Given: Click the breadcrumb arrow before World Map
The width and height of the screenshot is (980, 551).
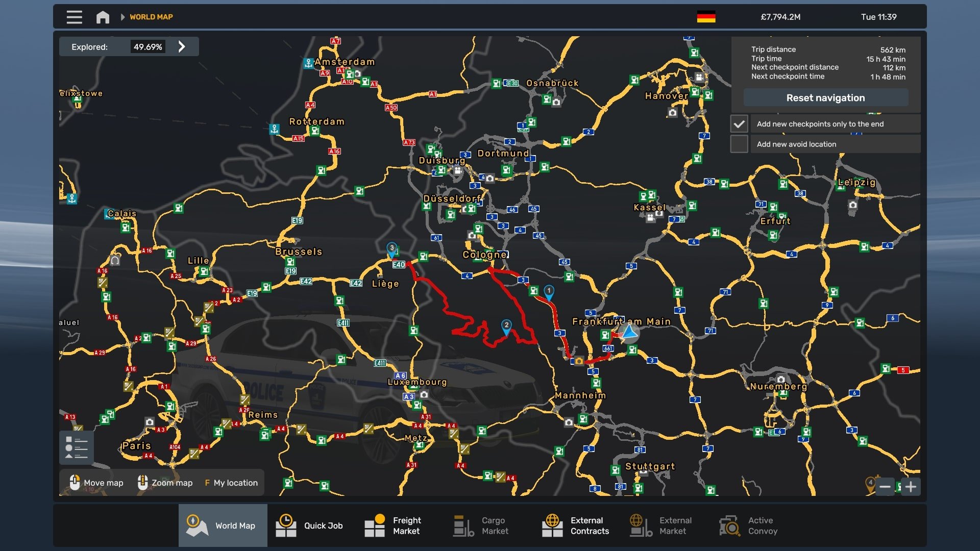Looking at the screenshot, I should coord(122,17).
